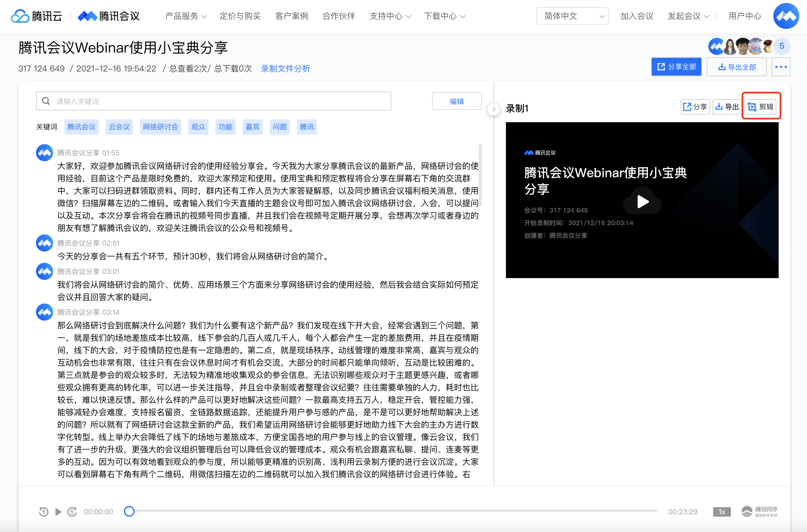Jump to transcript timestamp 02:51
The image size is (807, 532).
[x=111, y=243]
